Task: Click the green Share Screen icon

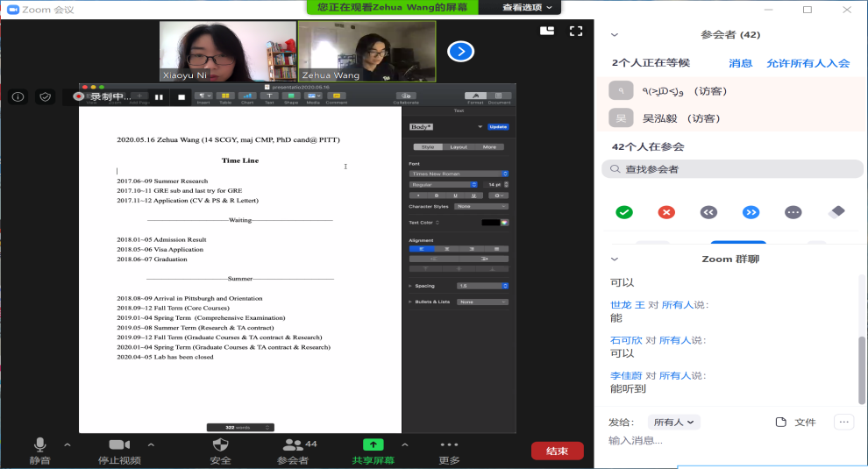Action: coord(374,444)
